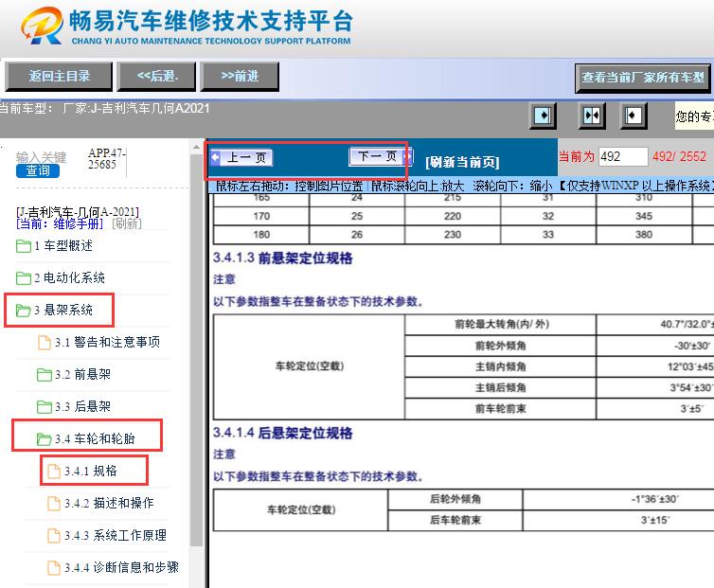
Task: Click table cell 后车轮前束
Action: point(455,520)
